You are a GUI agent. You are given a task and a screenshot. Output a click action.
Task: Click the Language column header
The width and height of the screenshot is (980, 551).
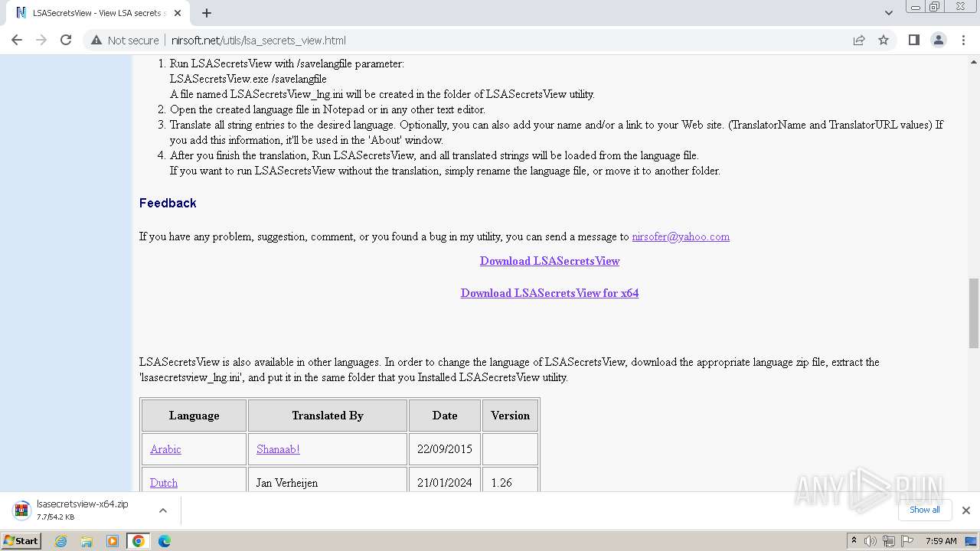(194, 416)
